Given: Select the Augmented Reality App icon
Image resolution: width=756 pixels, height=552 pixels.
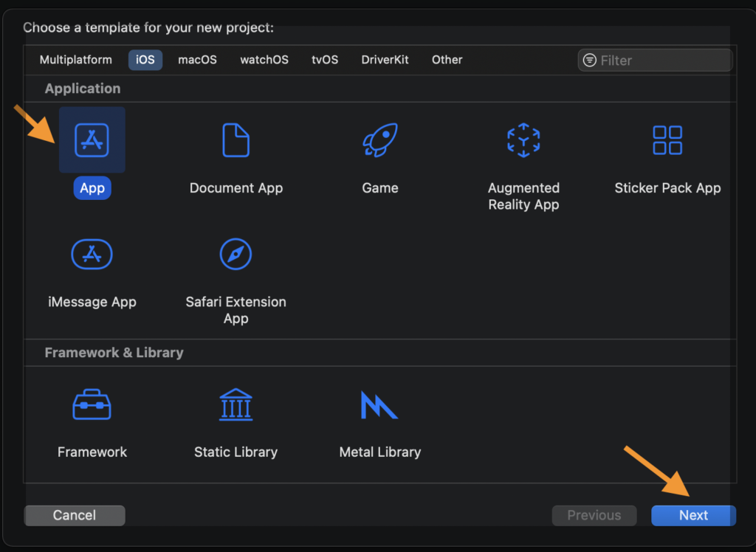Looking at the screenshot, I should point(523,140).
